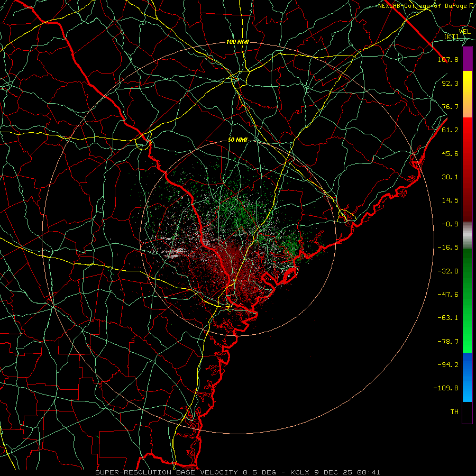Screen dimensions: 476x476
Task: Click the -109.8 velocity scale value
Action: (446, 388)
